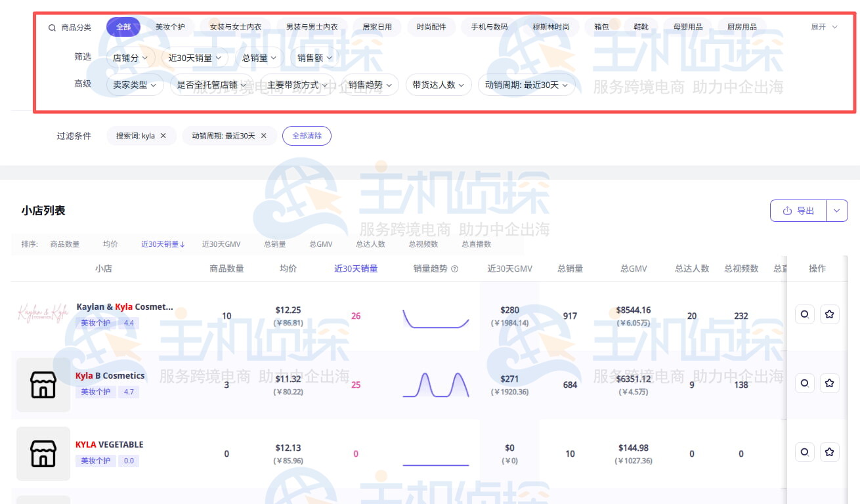This screenshot has height=504, width=860.
Task: Select the 箱包 category tab
Action: tap(601, 28)
